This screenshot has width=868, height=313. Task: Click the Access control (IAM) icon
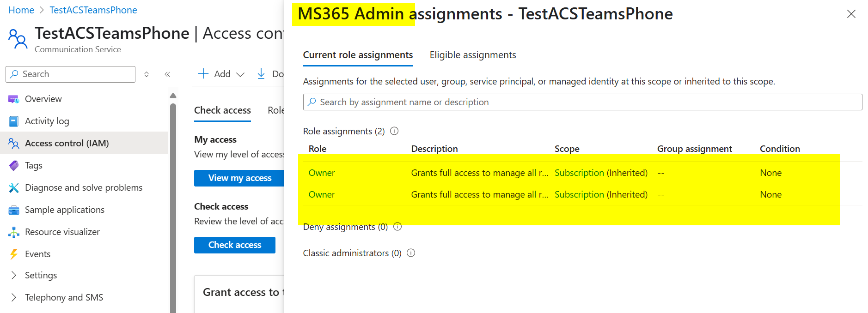[x=14, y=144]
